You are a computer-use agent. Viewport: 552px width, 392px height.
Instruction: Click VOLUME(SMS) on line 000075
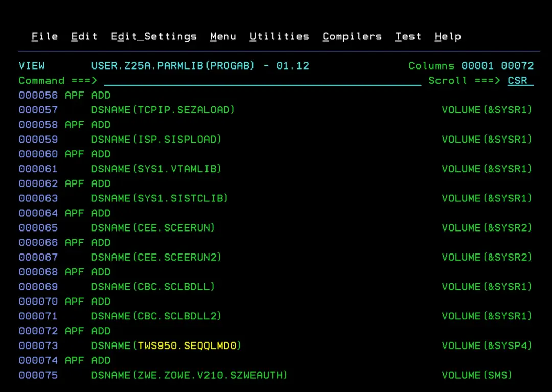click(x=477, y=375)
